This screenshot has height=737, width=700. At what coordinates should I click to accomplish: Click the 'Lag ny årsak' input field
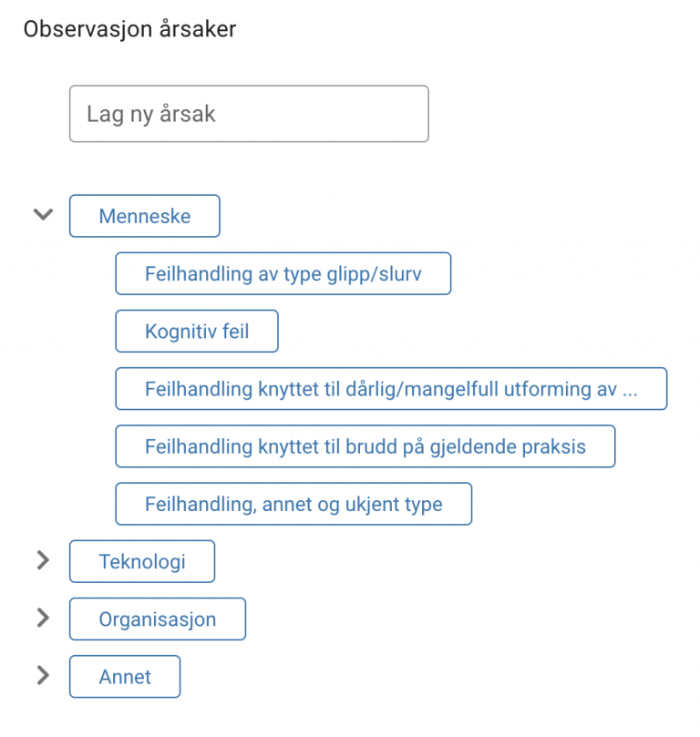click(x=249, y=114)
